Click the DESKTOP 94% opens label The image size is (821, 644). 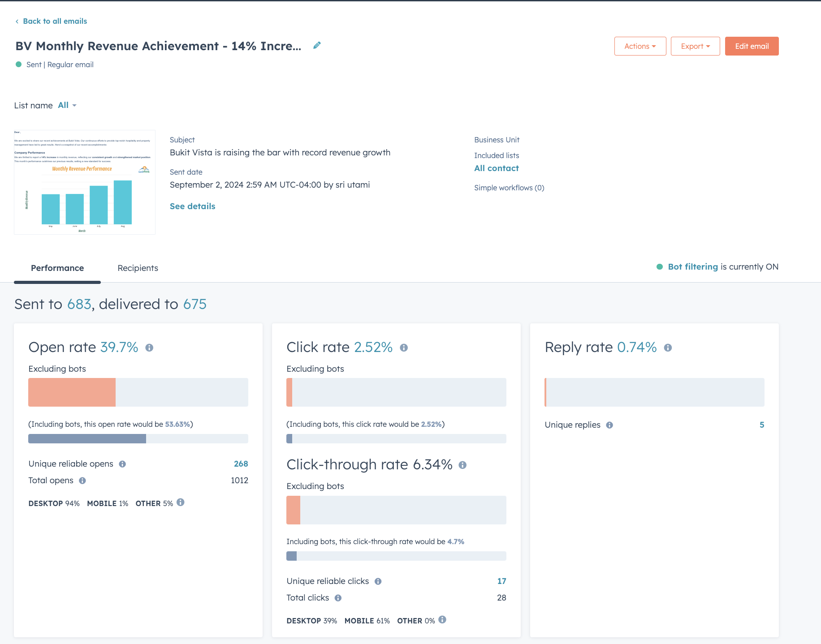54,503
